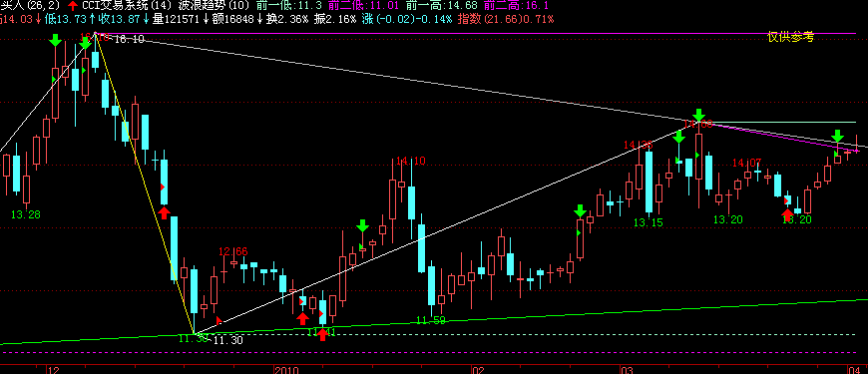Click the red up arrow beside CCI交易系统 header

[x=73, y=6]
